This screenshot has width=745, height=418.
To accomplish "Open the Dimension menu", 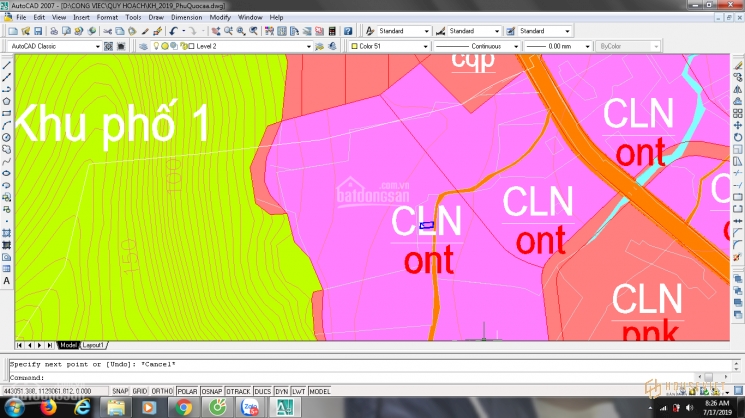I will (186, 17).
